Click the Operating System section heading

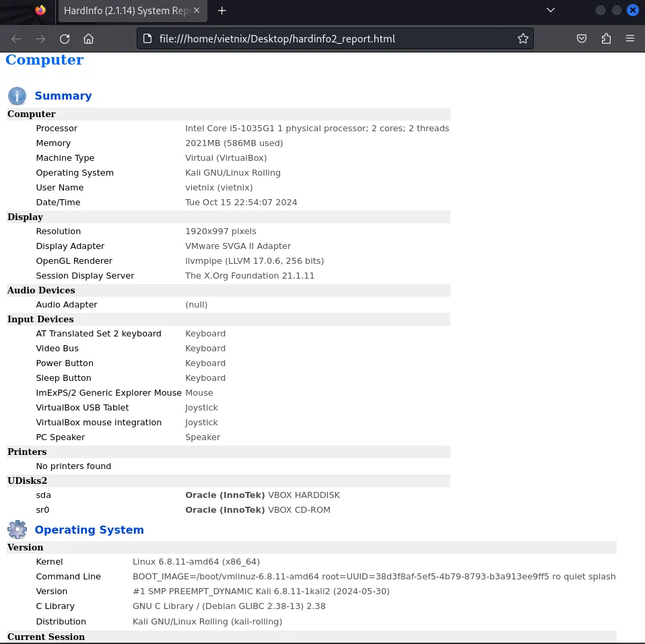tap(90, 530)
